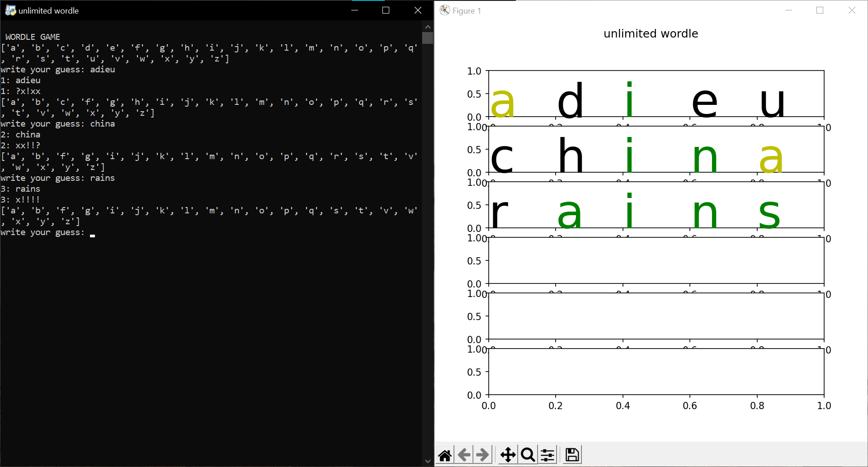
Task: Click the '3: rains' echo line in console
Action: pos(20,189)
